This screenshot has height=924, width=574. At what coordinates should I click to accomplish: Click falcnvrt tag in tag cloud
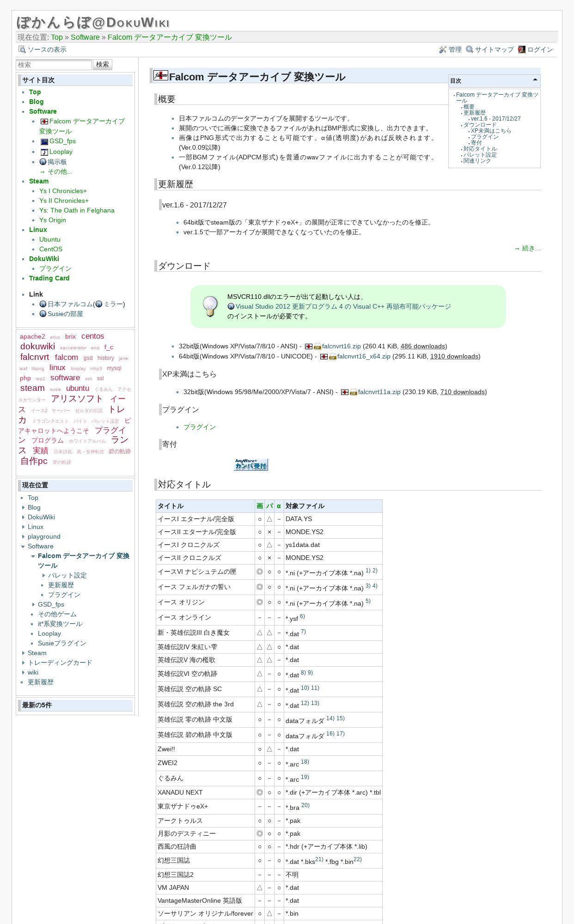(35, 357)
